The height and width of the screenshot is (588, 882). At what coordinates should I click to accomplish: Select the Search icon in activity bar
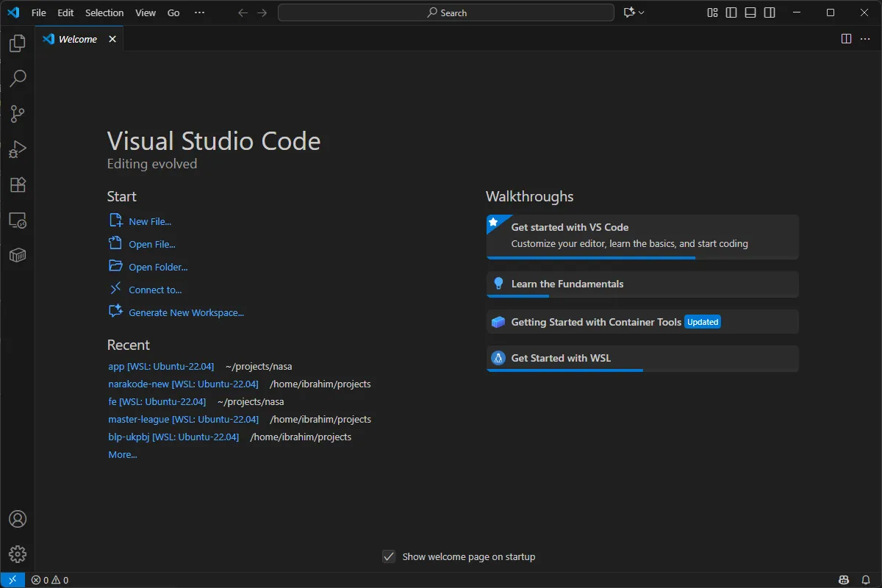[x=17, y=78]
